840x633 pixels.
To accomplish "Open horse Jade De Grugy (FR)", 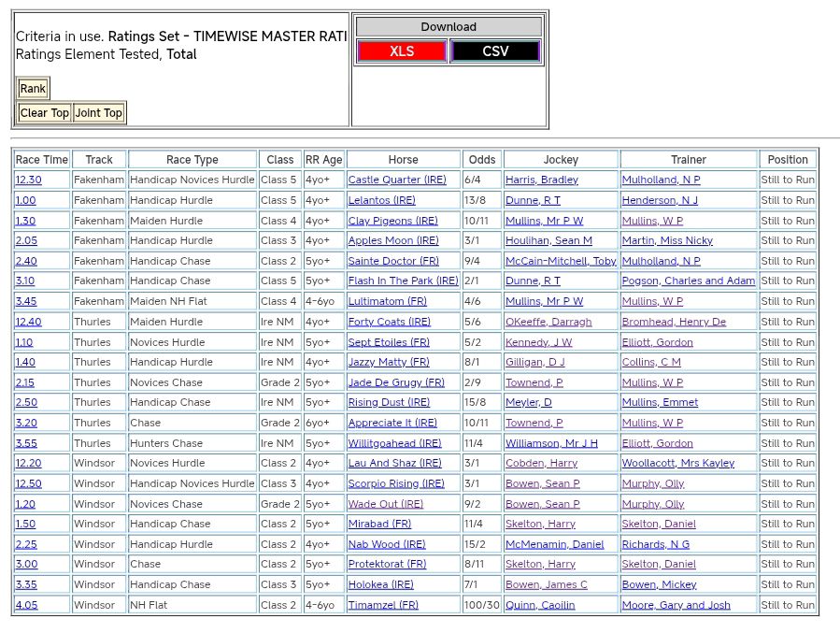I will pos(396,382).
